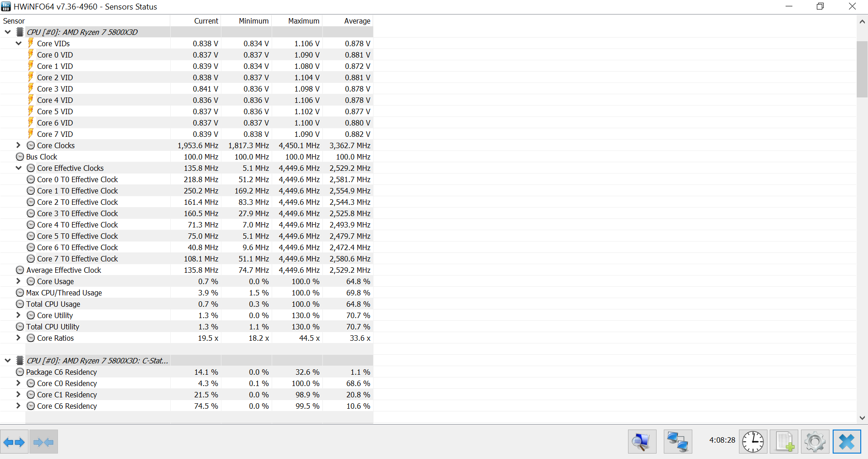The height and width of the screenshot is (459, 868).
Task: Open the sensor search magnifier tool
Action: click(642, 442)
